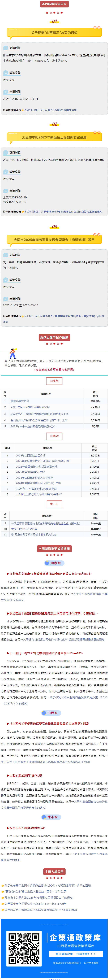
Task: Click yellow banner 大同市2025年商务事业发展专项资金
Action: coord(54,240)
